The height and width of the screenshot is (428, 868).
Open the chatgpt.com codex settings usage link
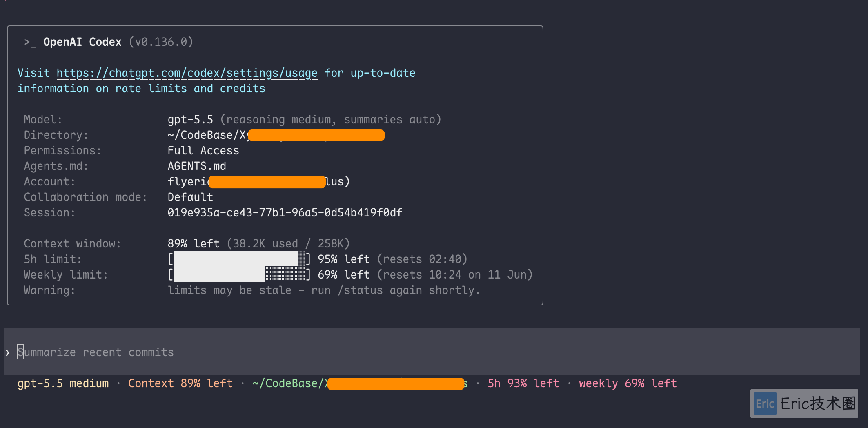[187, 73]
